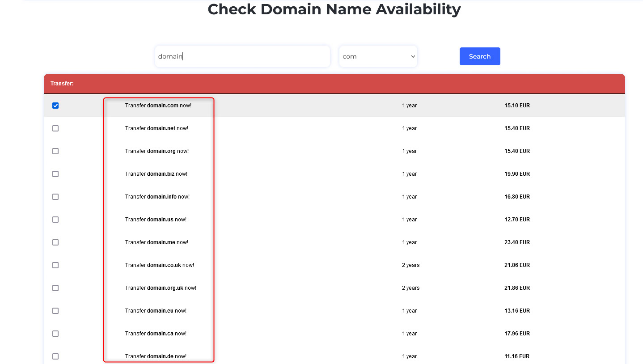Click 'Transfer domain.com now!' link
This screenshot has height=364, width=643.
coord(158,105)
